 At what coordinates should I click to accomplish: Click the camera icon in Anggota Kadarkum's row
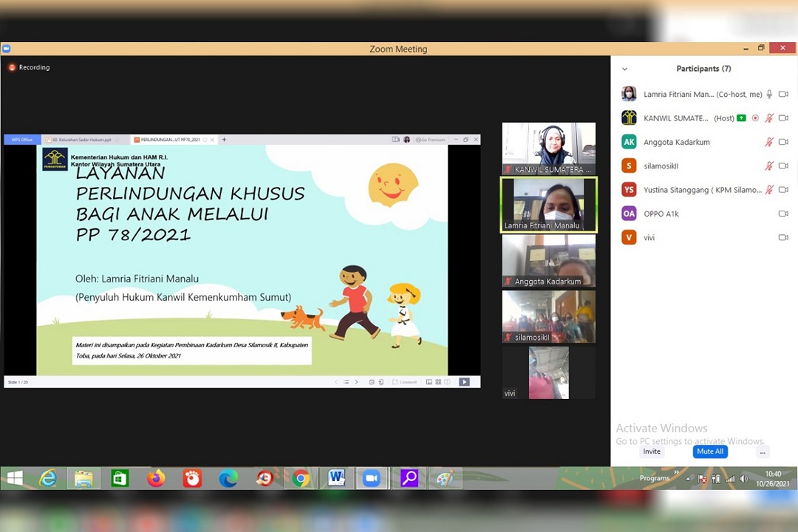pos(783,142)
